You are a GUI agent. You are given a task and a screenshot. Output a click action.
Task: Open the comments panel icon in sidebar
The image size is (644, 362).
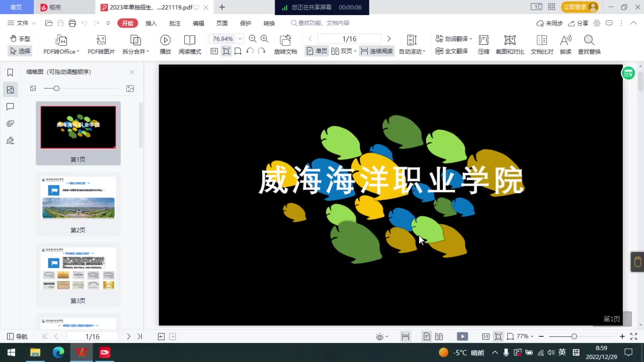tap(10, 107)
